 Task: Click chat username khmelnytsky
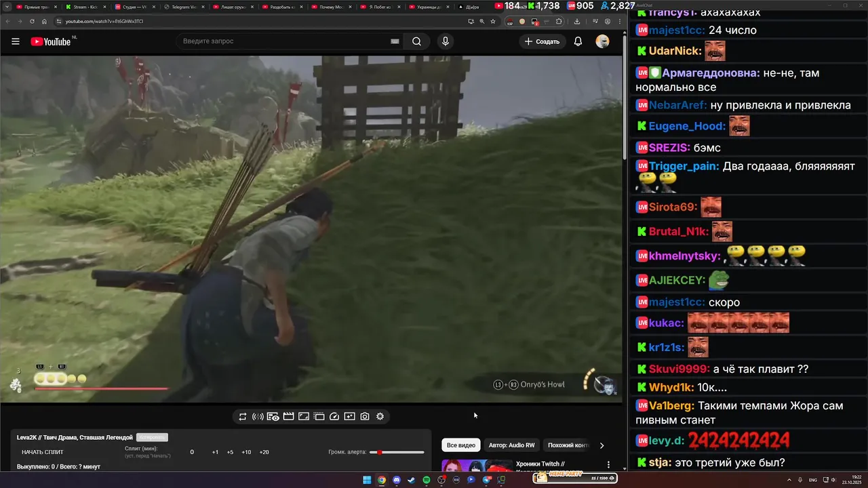[x=685, y=256]
